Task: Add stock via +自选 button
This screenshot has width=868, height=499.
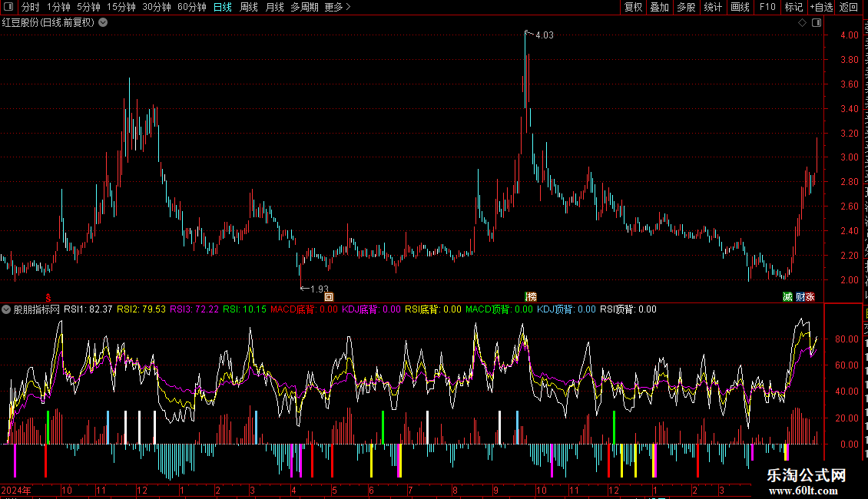Action: [x=821, y=7]
